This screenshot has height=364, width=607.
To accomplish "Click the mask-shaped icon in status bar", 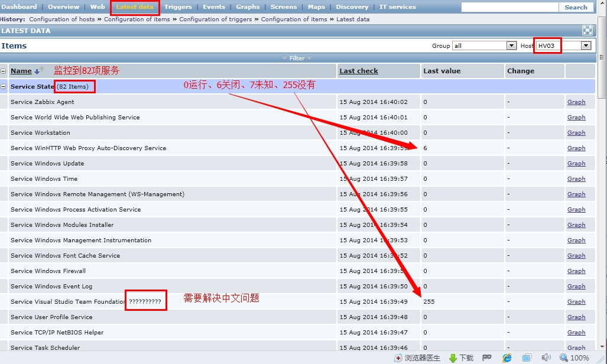I will (487, 358).
